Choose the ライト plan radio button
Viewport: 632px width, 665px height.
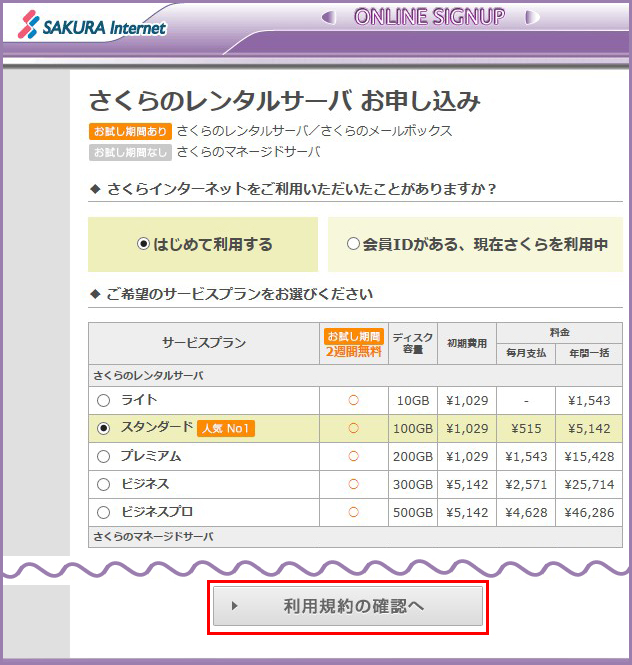coord(104,401)
